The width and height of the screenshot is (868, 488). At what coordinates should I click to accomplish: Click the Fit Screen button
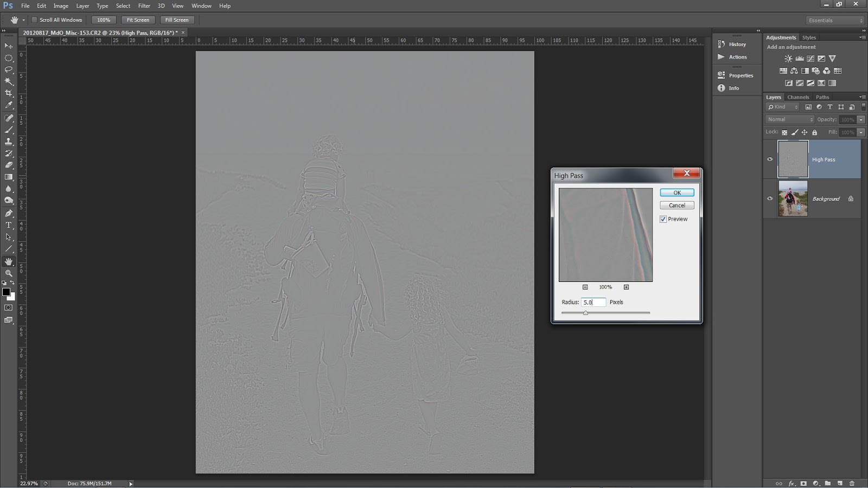(138, 20)
